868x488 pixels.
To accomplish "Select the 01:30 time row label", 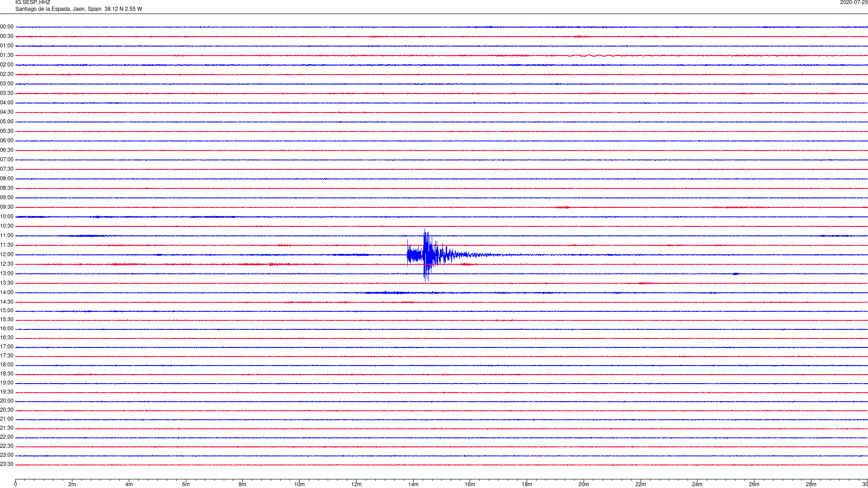I will tap(7, 56).
